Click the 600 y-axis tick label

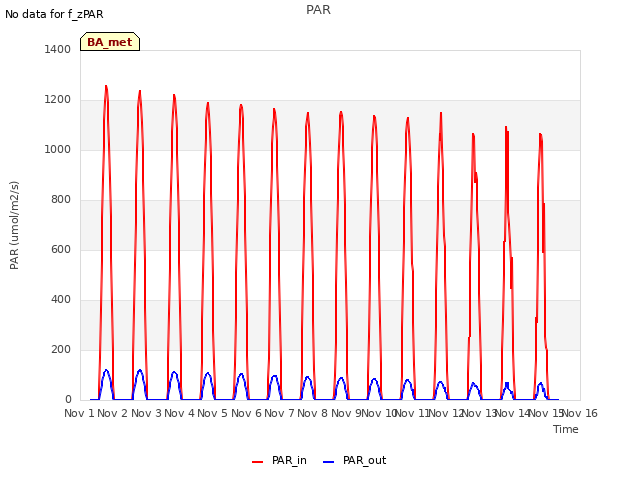[61, 249]
